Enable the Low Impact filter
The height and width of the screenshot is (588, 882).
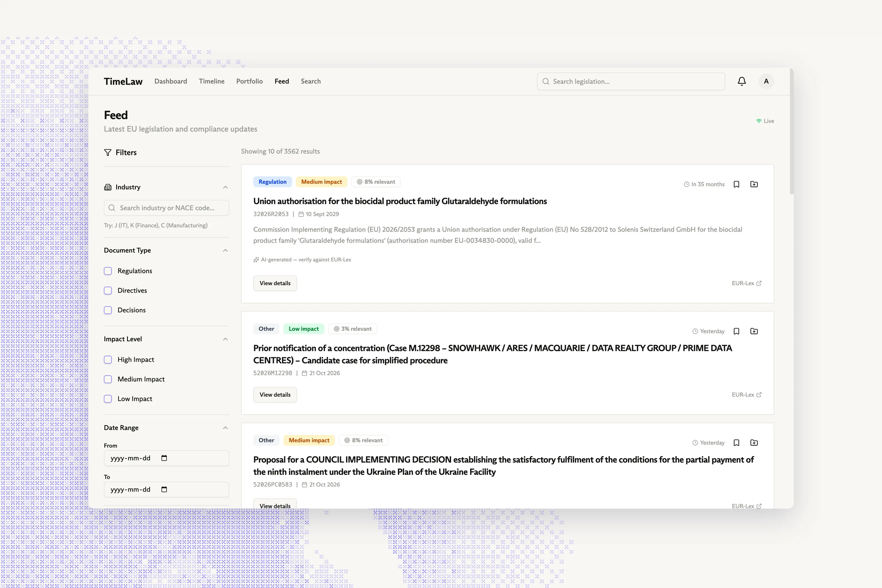click(108, 399)
